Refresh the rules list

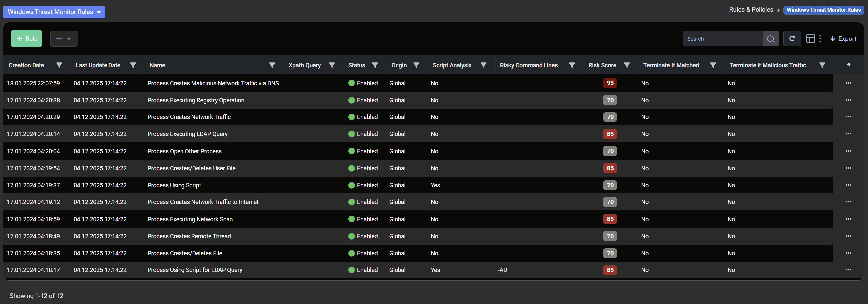(x=792, y=39)
